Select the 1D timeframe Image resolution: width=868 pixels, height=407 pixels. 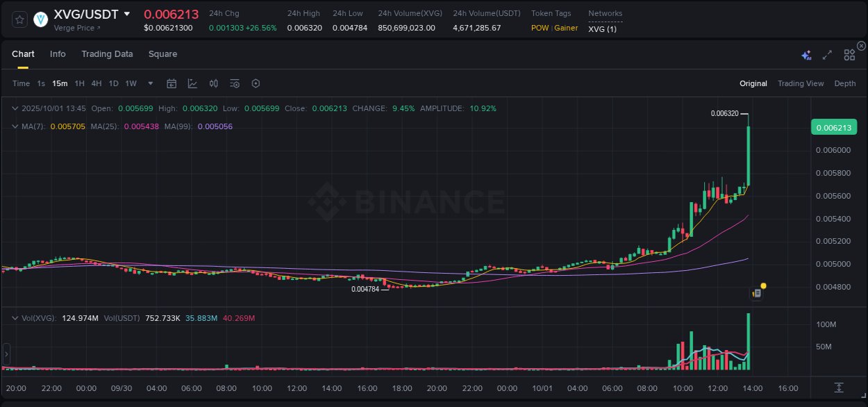click(x=113, y=83)
